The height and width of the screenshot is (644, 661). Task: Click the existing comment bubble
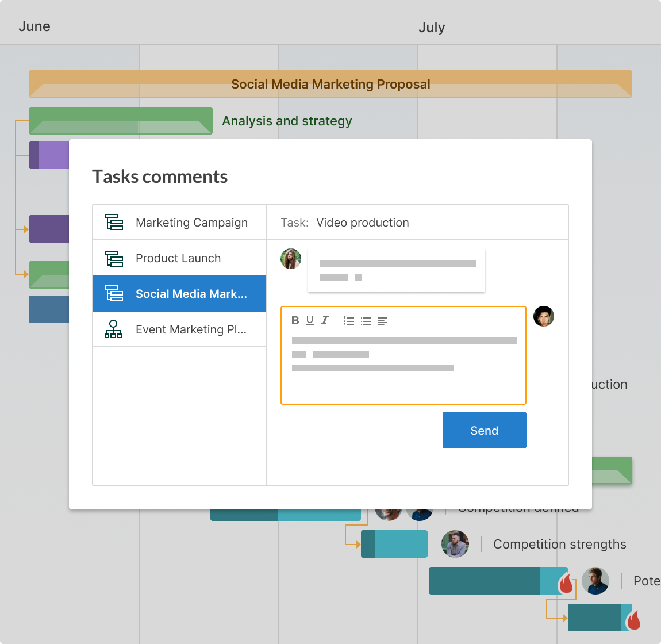(397, 270)
